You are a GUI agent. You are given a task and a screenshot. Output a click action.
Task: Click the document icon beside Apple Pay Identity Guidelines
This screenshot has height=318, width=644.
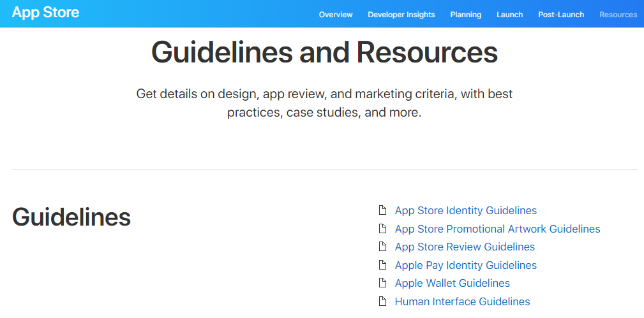[x=382, y=265]
